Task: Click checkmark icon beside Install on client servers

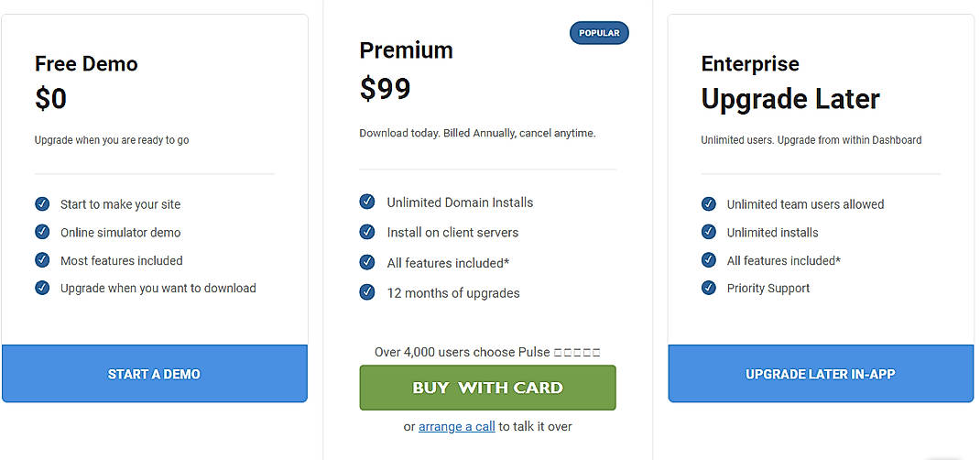Action: tap(367, 232)
